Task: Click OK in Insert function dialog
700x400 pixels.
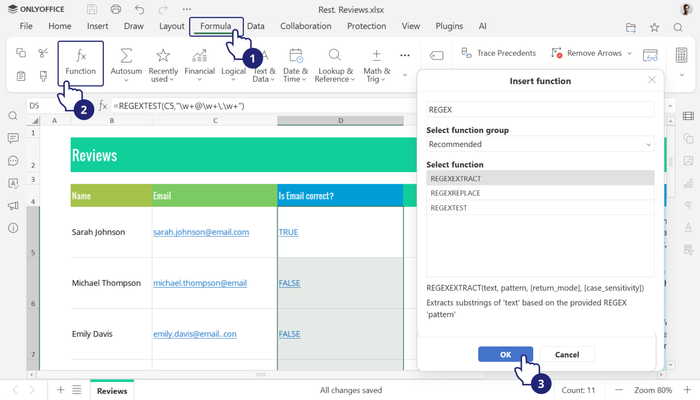Action: [x=505, y=354]
